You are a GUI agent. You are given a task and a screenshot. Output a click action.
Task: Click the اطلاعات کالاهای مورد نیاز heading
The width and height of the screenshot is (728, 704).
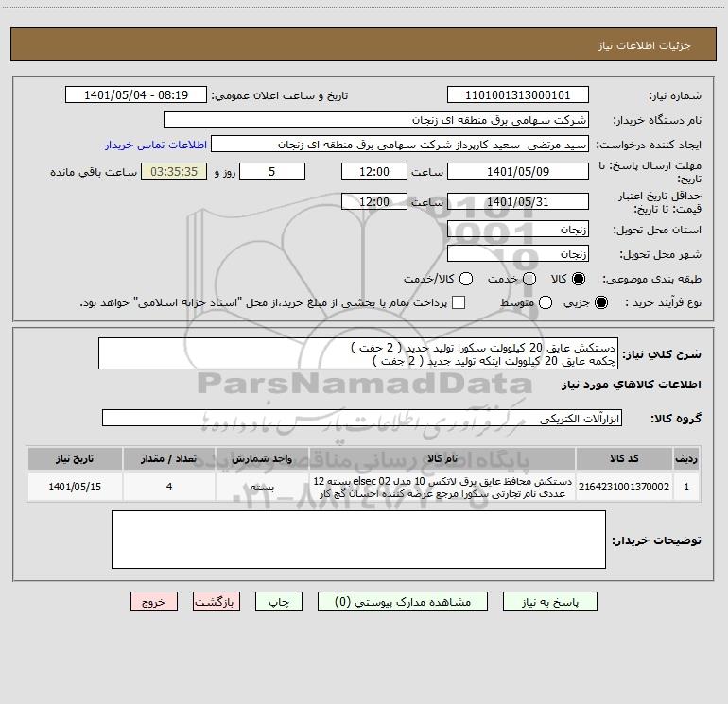[631, 385]
